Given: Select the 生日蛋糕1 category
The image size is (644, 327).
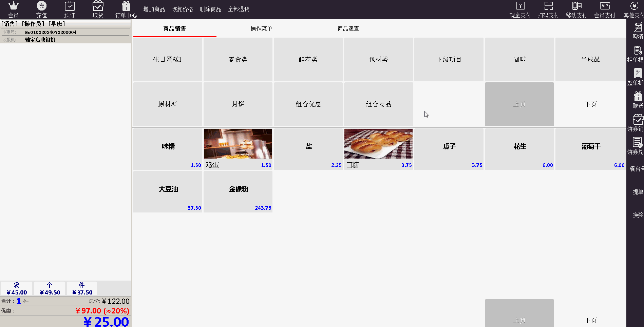Looking at the screenshot, I should pos(168,59).
